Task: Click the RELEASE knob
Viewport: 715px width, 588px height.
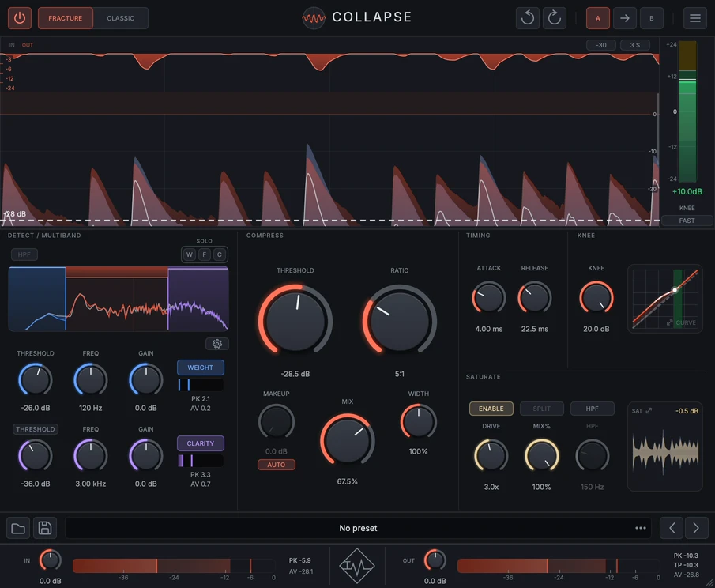Action: (x=534, y=298)
